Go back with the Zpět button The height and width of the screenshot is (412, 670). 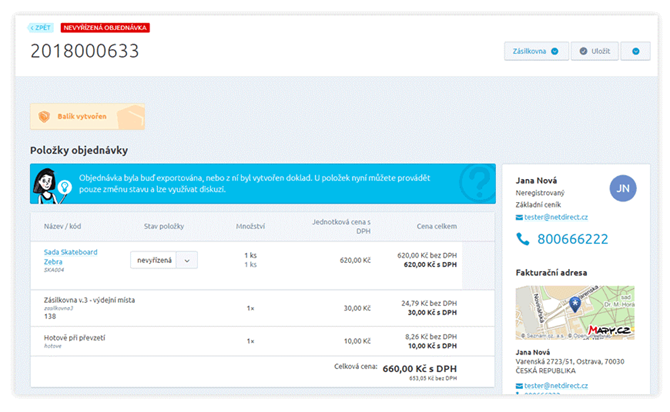pos(41,28)
